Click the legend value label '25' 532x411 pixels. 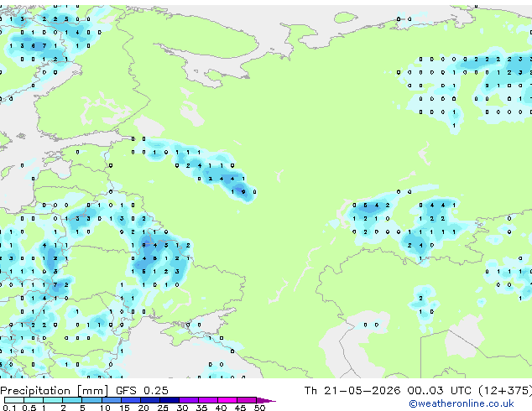(163, 408)
